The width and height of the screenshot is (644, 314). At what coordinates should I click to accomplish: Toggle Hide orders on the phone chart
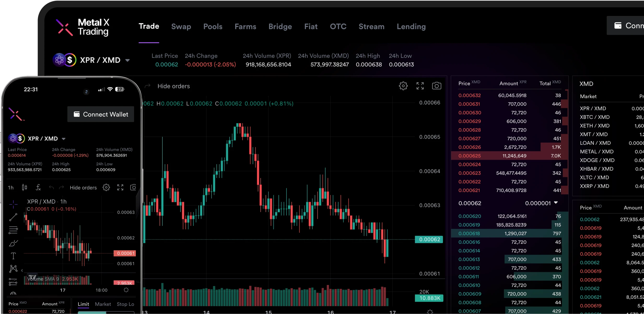(83, 187)
